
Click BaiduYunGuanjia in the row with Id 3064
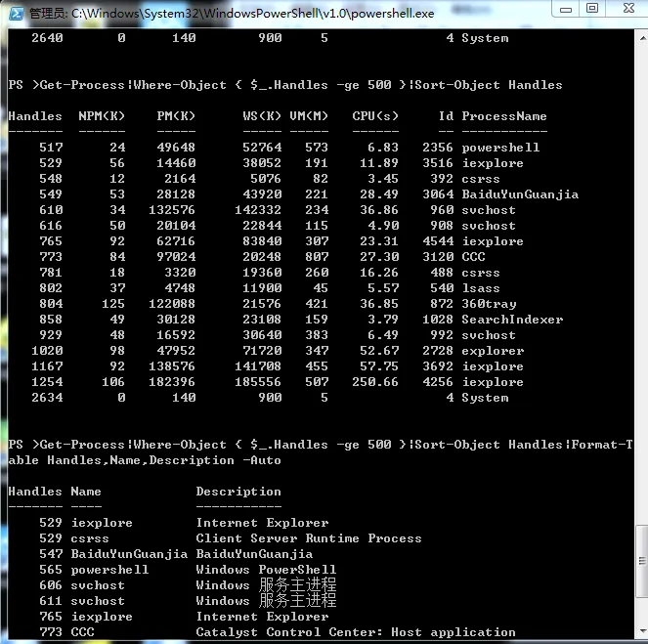click(520, 194)
